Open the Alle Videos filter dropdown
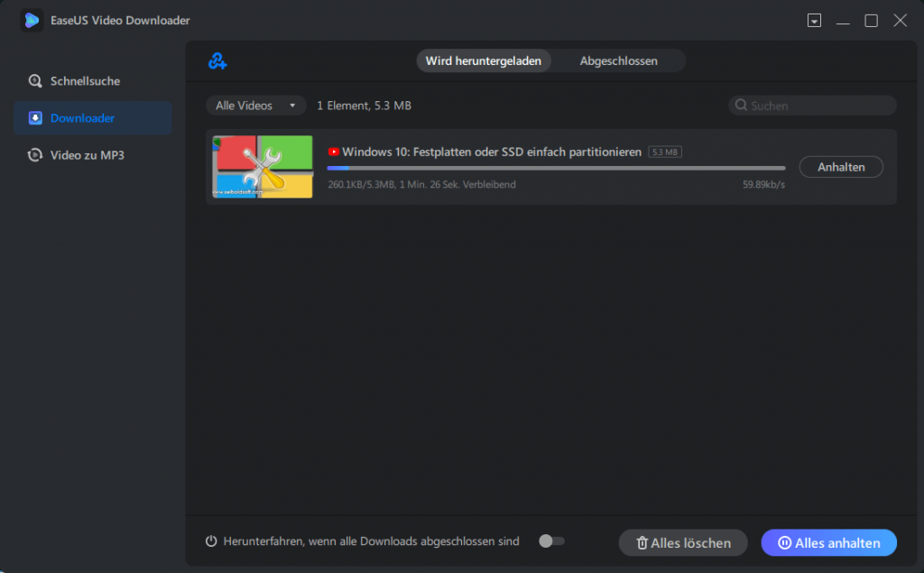 point(255,106)
